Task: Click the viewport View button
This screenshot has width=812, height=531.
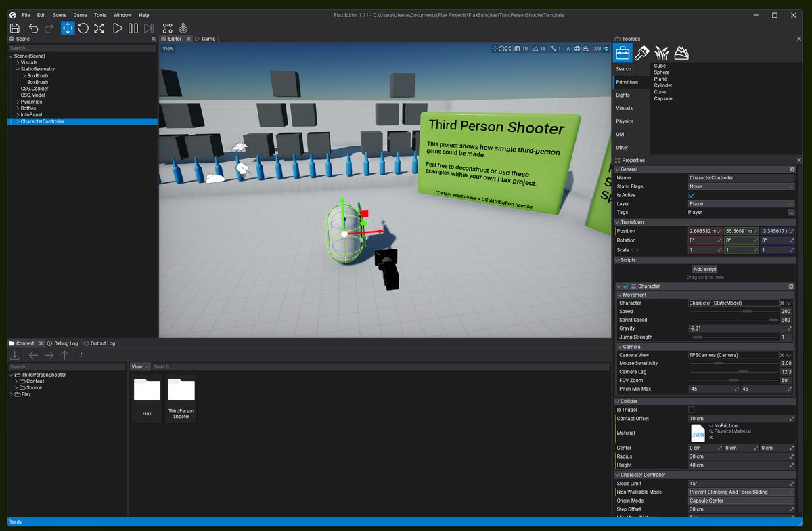Action: click(x=168, y=49)
